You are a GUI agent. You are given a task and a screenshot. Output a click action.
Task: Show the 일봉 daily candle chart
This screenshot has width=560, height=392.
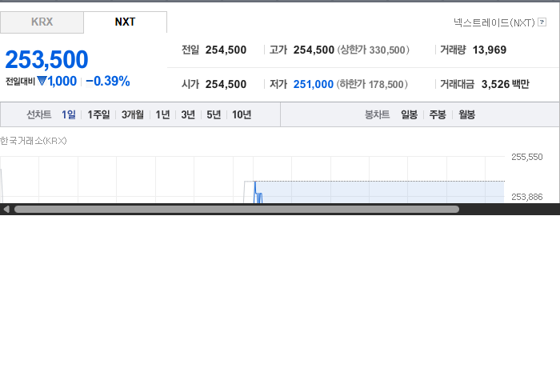pos(409,114)
